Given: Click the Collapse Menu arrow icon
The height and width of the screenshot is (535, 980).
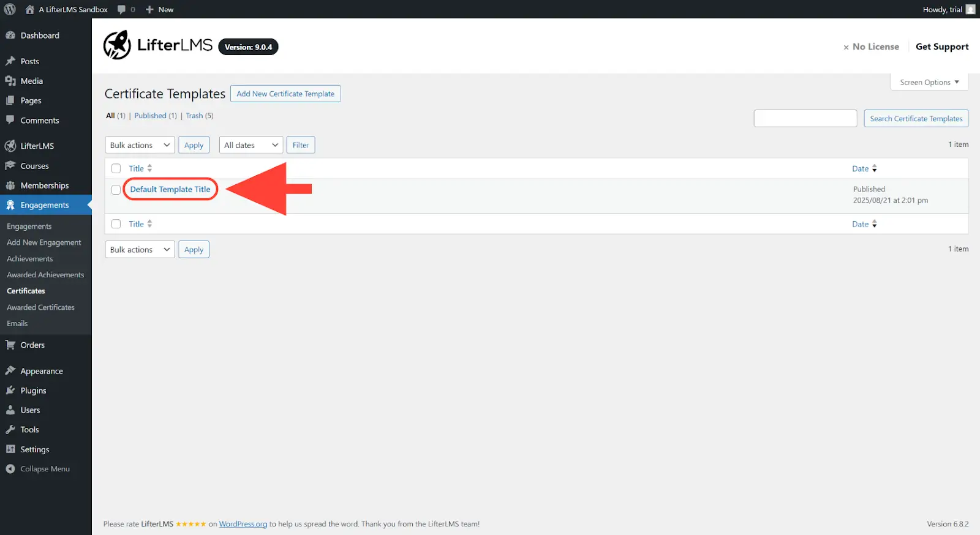Looking at the screenshot, I should pos(10,469).
